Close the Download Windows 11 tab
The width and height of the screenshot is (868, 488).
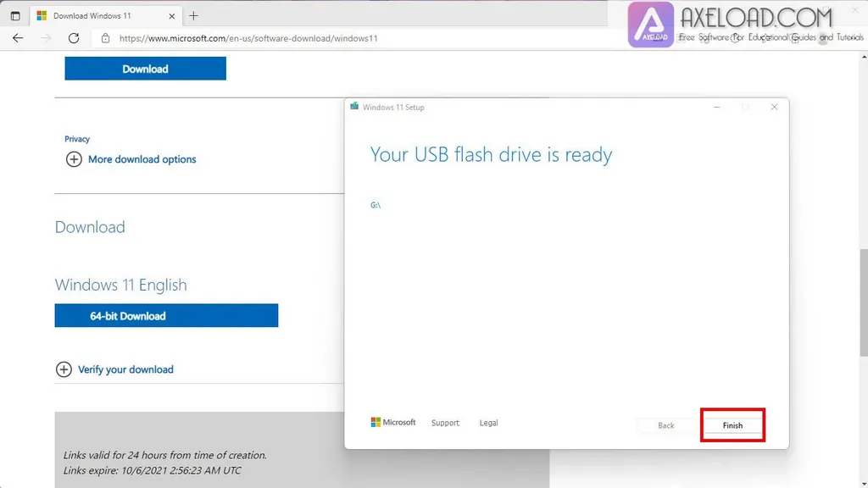tap(171, 16)
